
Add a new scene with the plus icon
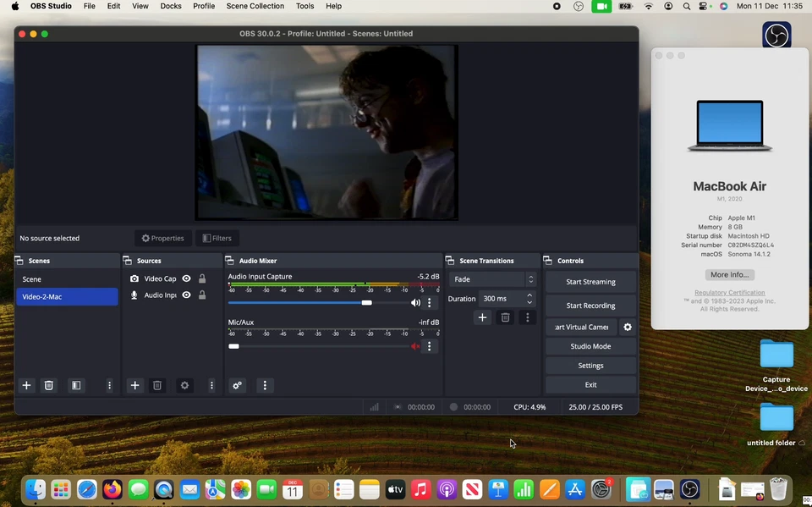pyautogui.click(x=26, y=385)
